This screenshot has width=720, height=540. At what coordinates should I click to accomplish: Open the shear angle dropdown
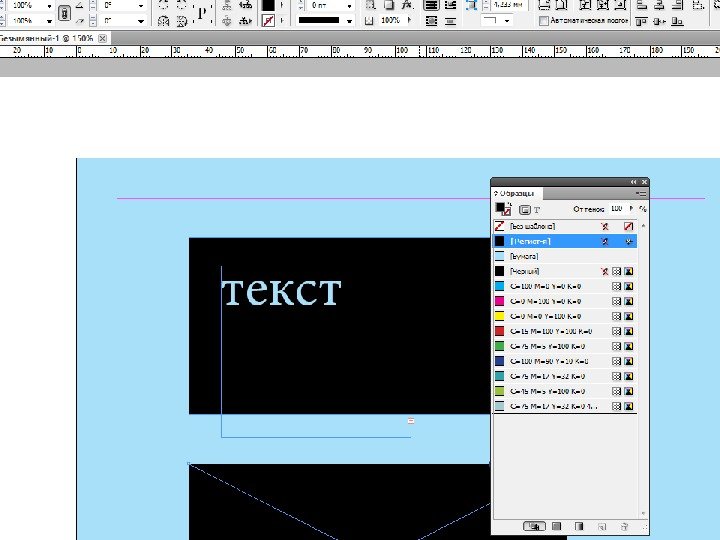point(141,21)
